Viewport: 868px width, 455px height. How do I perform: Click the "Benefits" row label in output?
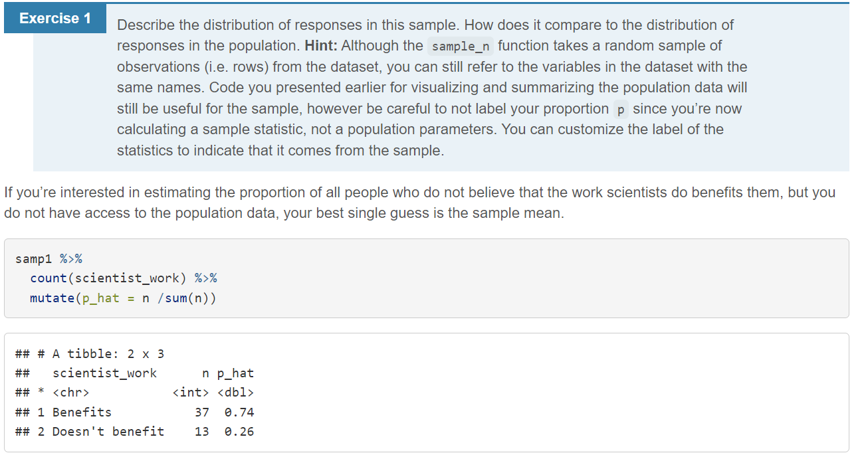(82, 412)
